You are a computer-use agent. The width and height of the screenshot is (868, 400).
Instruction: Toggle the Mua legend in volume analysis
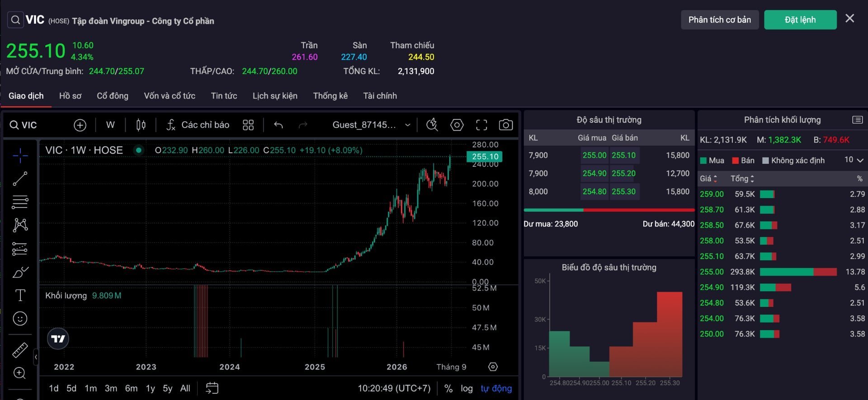pos(712,160)
